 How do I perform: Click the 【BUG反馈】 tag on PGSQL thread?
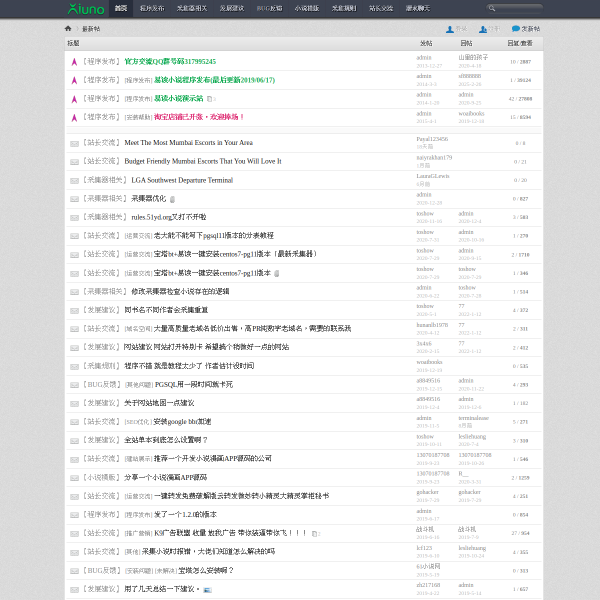click(x=101, y=385)
